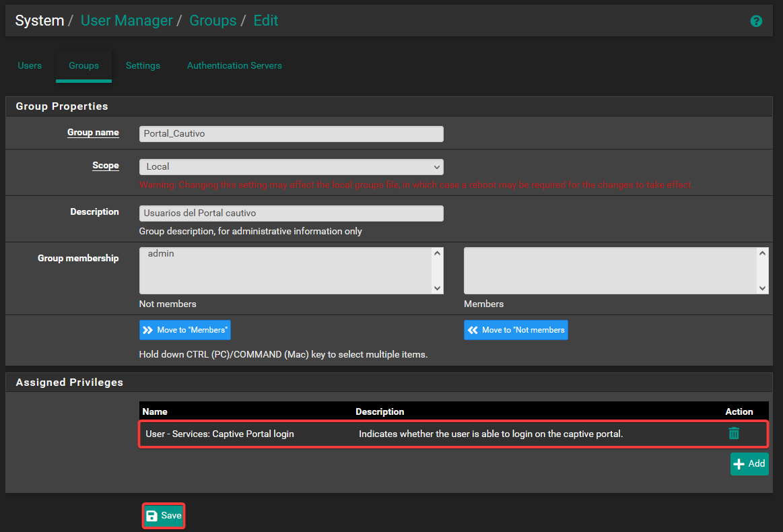Click the Groups breadcrumb link
Viewport: 783px width, 532px height.
[x=213, y=21]
